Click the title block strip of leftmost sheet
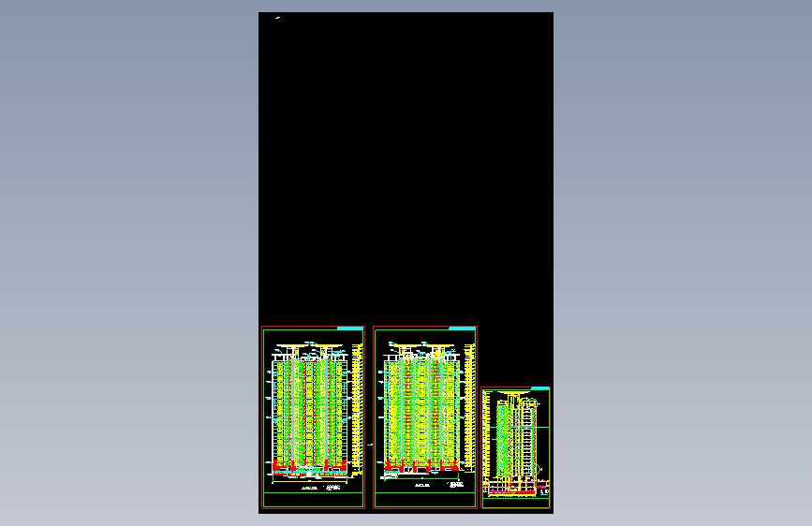The width and height of the screenshot is (812, 526). pyautogui.click(x=314, y=500)
